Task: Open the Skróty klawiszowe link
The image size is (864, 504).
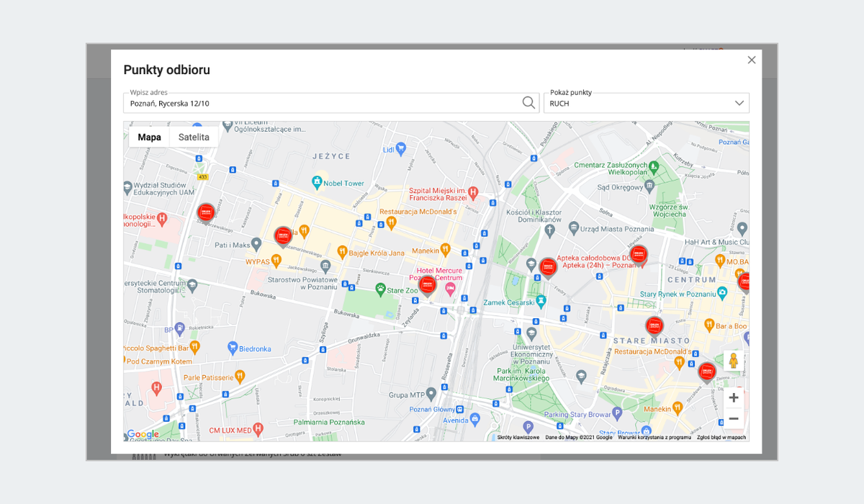Action: point(518,437)
